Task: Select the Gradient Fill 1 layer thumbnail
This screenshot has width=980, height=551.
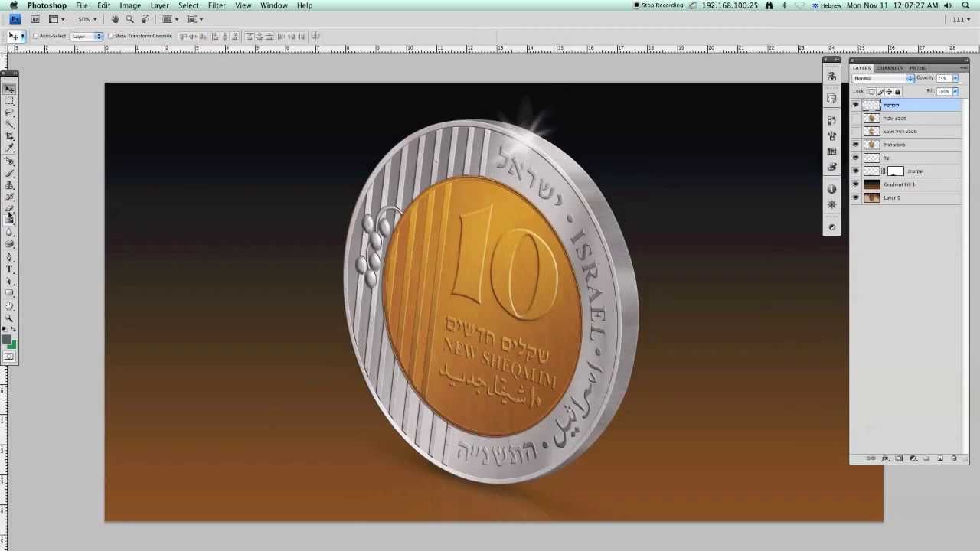Action: coord(872,184)
